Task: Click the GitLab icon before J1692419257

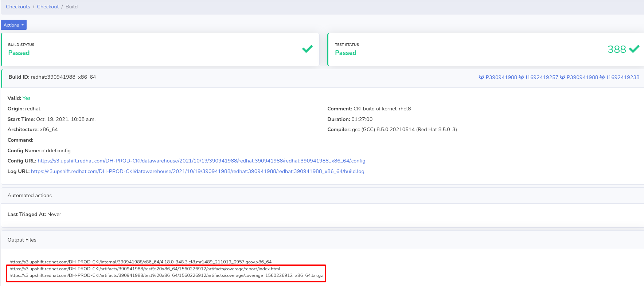Action: [521, 77]
